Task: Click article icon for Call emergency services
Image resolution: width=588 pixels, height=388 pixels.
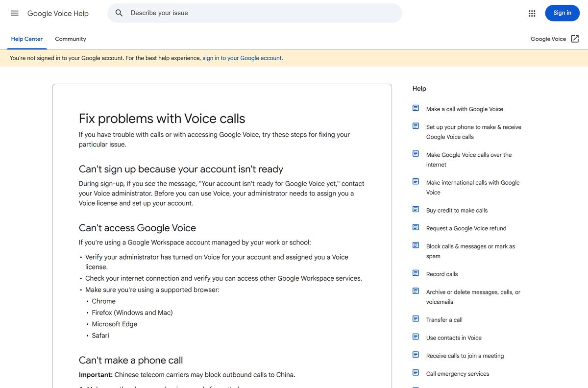Action: [416, 373]
